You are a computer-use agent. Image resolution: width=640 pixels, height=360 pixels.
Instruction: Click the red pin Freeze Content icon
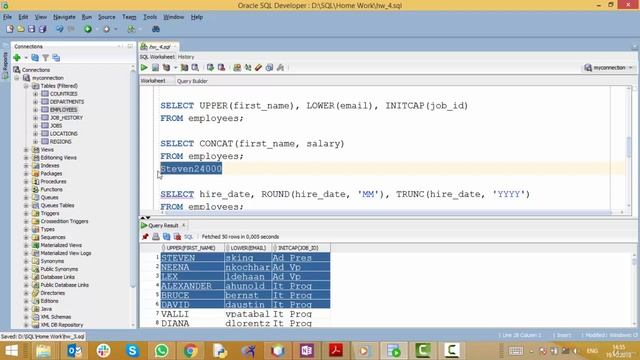(x=145, y=236)
